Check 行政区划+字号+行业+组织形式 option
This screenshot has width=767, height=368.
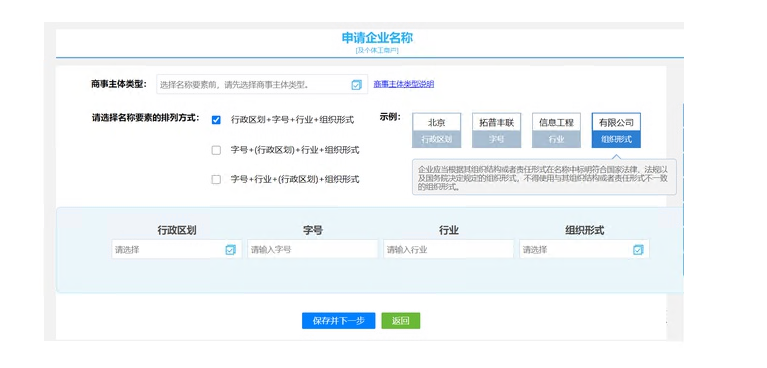coord(216,120)
